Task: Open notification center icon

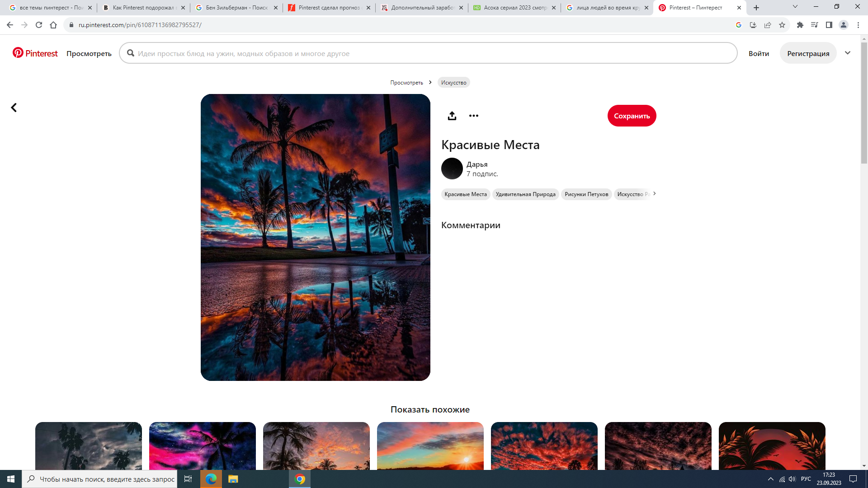Action: [x=853, y=479]
